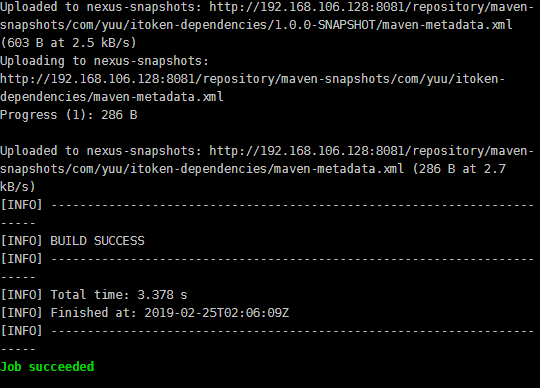Click the '(603 B at 2.5 kB/s)' text
Screen dimensions: 540x388
click(69, 43)
